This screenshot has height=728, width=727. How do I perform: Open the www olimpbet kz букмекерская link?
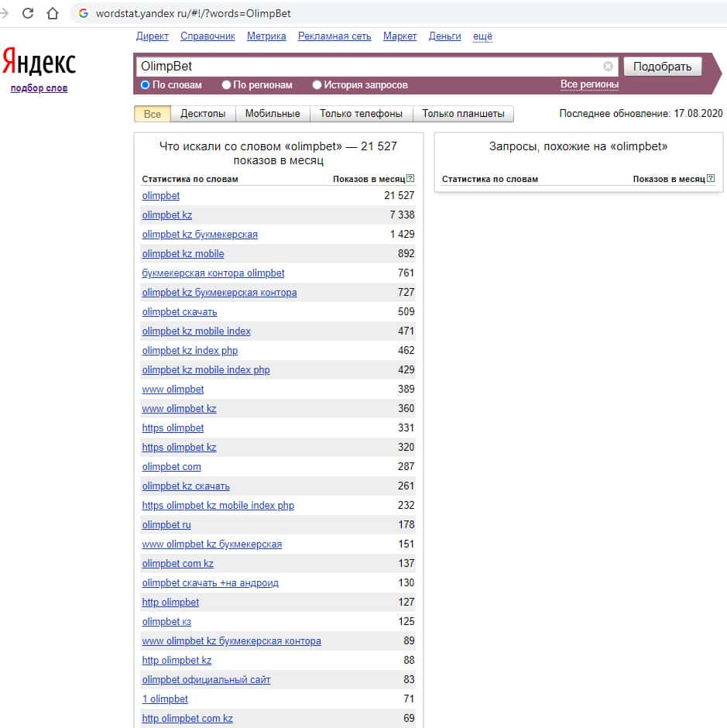tap(212, 544)
